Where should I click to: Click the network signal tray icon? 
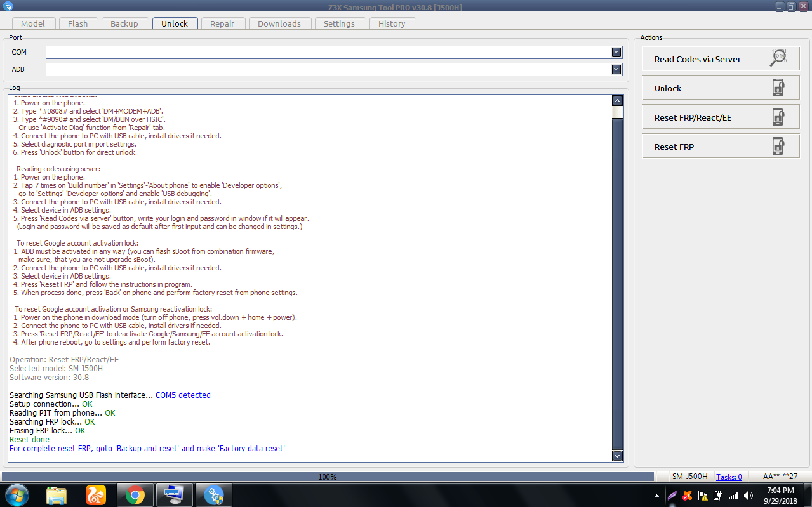[x=733, y=496]
